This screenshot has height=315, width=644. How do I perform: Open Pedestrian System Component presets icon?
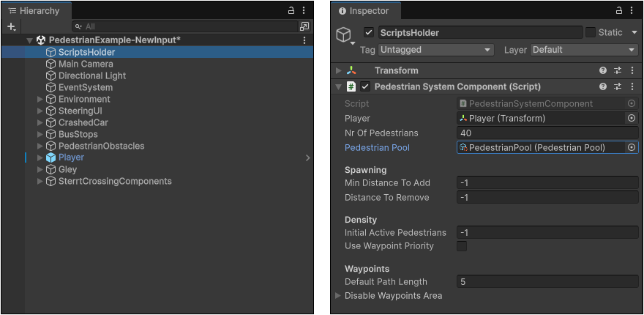tap(618, 86)
